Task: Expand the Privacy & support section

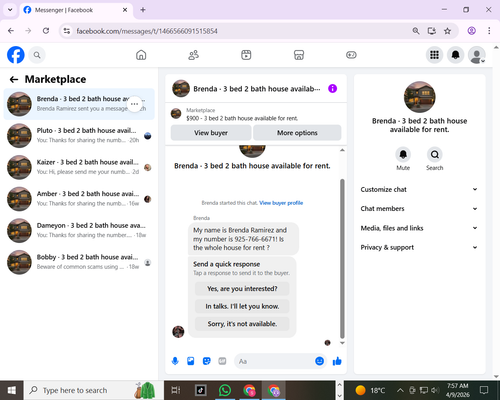Action: tap(419, 247)
